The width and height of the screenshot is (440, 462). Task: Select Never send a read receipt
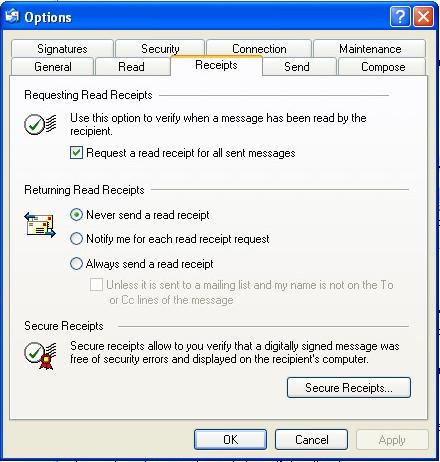click(x=76, y=214)
